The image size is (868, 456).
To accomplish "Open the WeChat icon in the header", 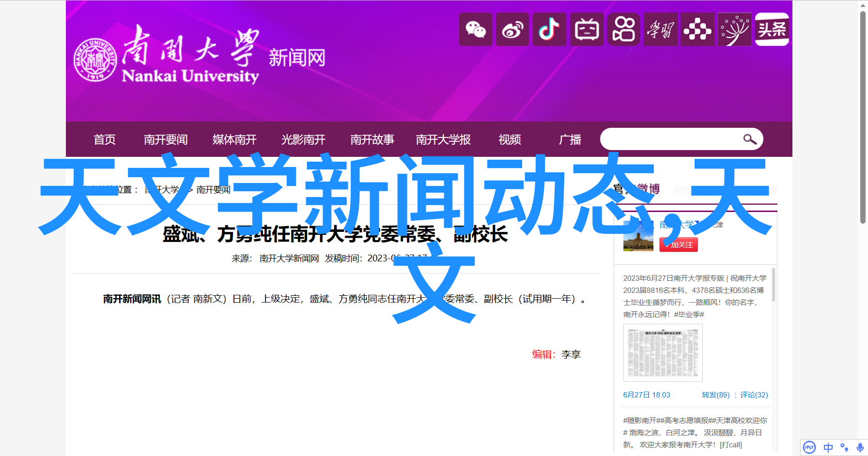I will point(476,30).
